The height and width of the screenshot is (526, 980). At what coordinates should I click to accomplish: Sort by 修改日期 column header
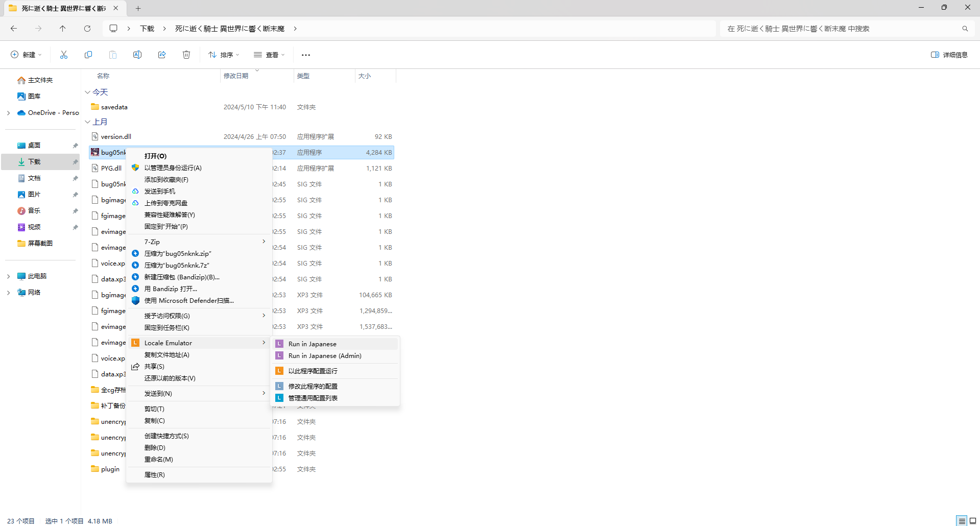236,76
